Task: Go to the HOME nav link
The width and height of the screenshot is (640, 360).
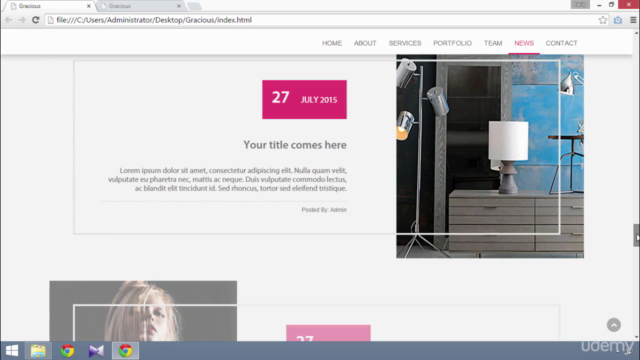Action: click(x=332, y=43)
